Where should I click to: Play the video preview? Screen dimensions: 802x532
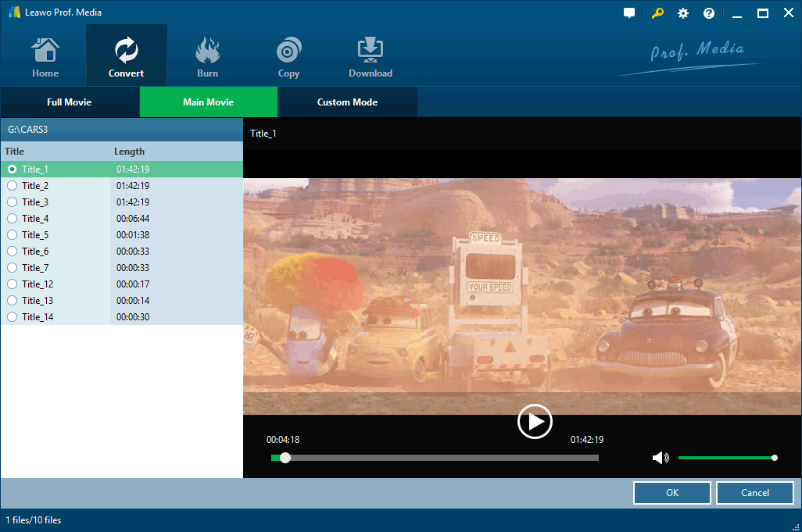click(535, 422)
